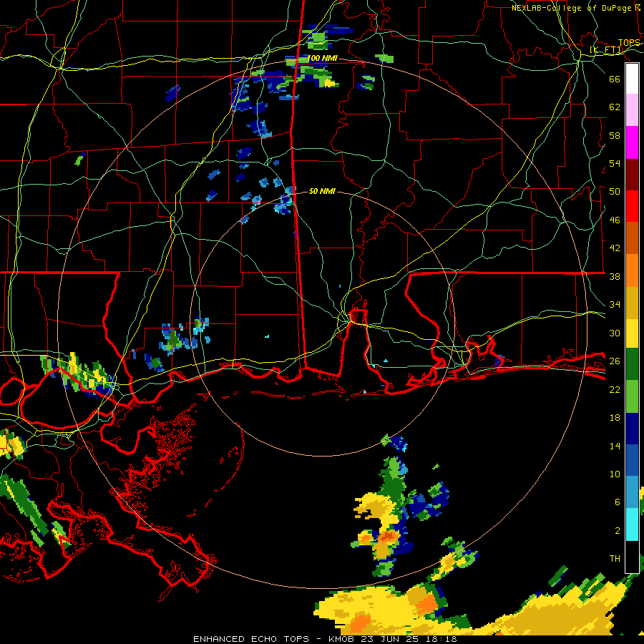
Task: Select the bright red swatch in the scale
Action: point(632,206)
